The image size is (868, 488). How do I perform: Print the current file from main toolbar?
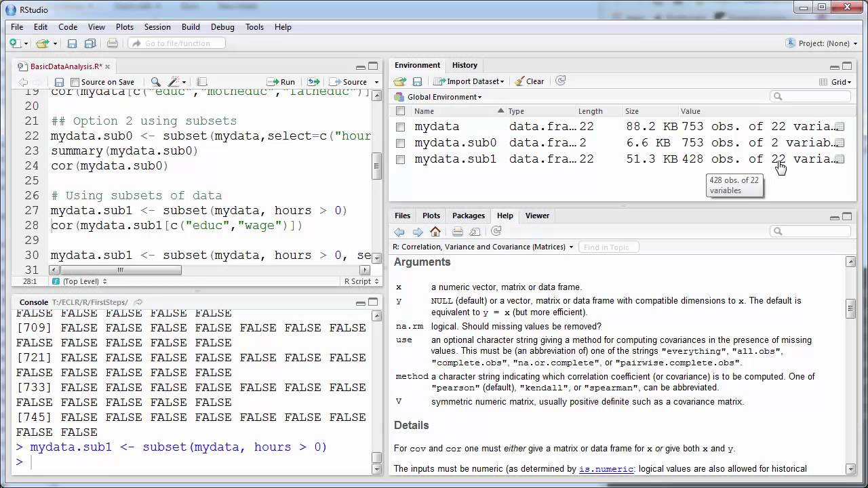(113, 43)
